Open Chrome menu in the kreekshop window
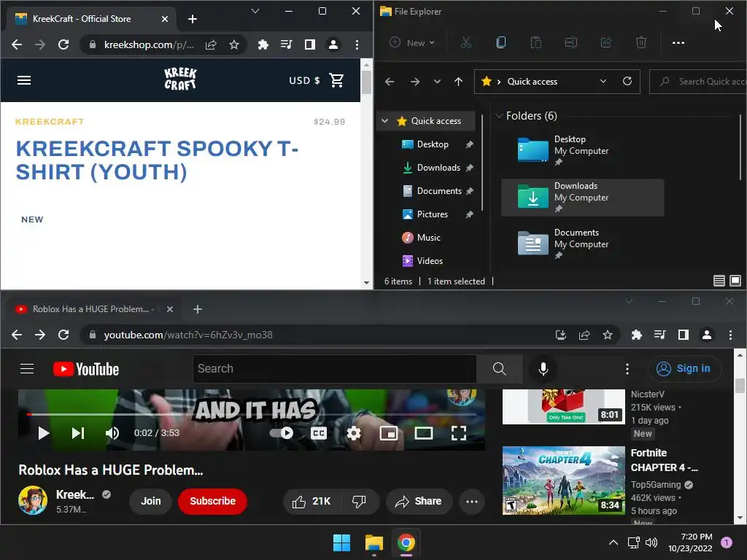This screenshot has width=747, height=560. pos(357,44)
